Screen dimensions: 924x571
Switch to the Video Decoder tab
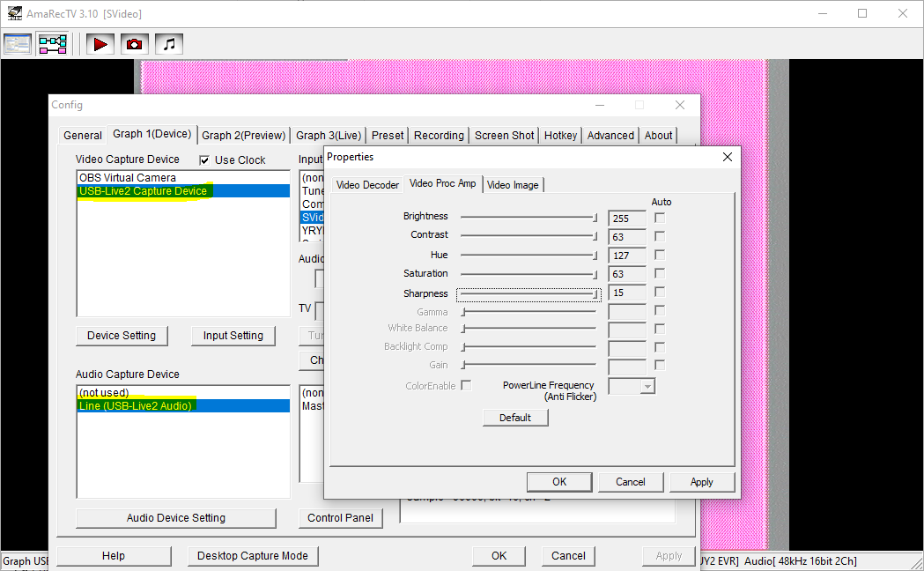[x=367, y=185]
